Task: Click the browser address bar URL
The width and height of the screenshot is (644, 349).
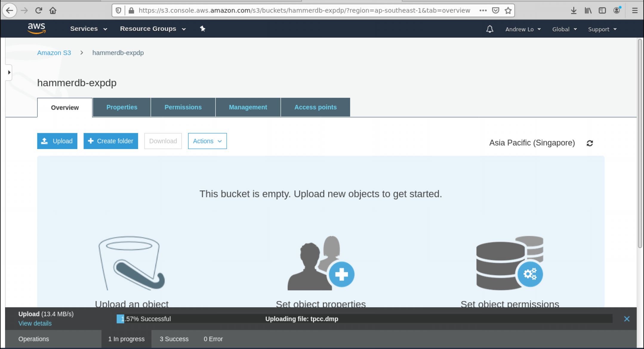Action: (304, 11)
